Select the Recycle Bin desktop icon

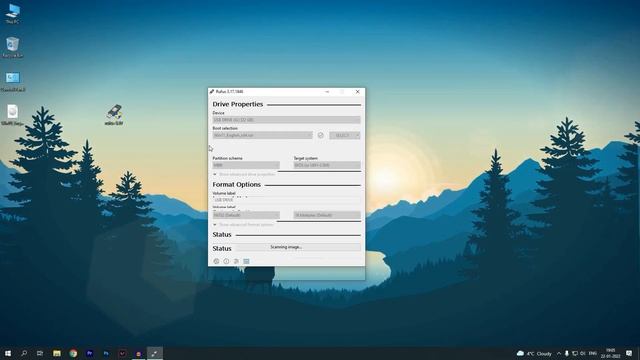(x=13, y=47)
